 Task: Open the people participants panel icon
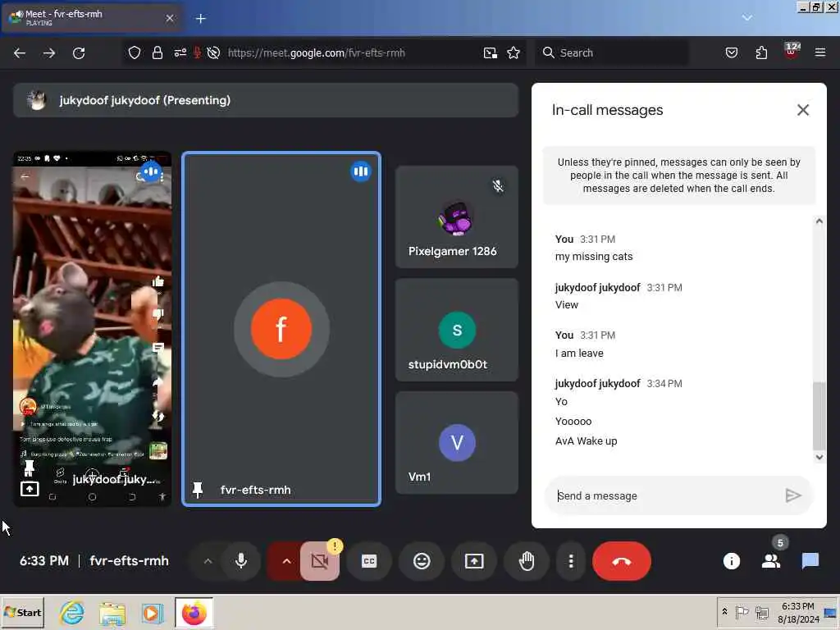pos(771,561)
